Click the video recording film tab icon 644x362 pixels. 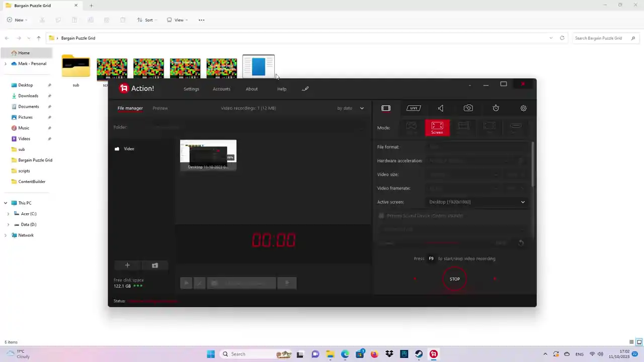click(386, 108)
